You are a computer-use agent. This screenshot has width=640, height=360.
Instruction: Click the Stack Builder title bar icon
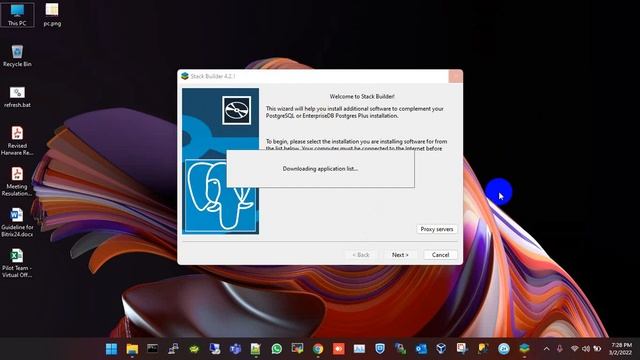click(x=185, y=76)
